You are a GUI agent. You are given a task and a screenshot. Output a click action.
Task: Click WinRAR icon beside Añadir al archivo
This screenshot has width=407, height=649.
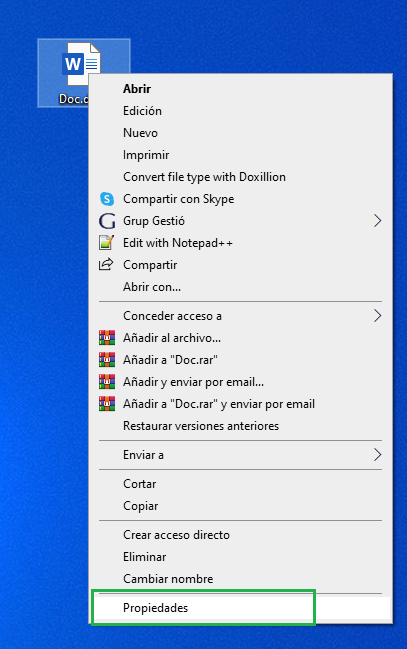[107, 338]
